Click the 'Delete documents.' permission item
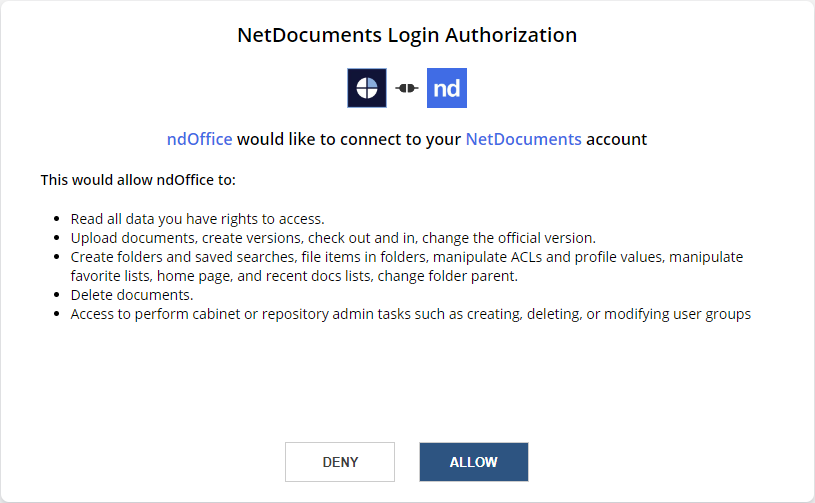815x503 pixels. (132, 295)
